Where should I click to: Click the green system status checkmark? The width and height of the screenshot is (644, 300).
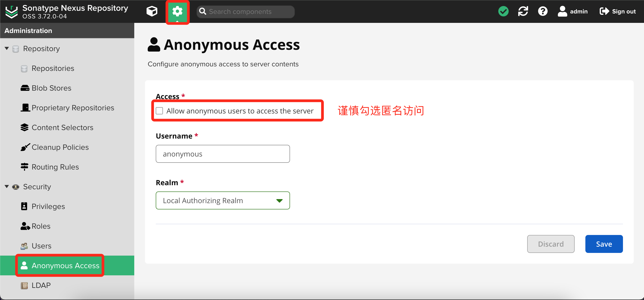click(x=503, y=11)
